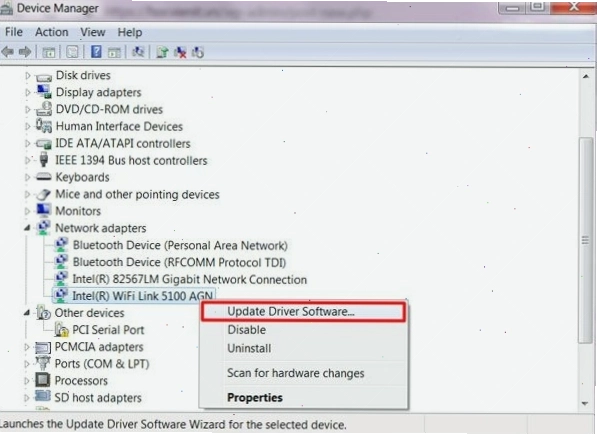597x435 pixels.
Task: Select Bluetooth Device (Personal Area Network)
Action: [x=180, y=245]
